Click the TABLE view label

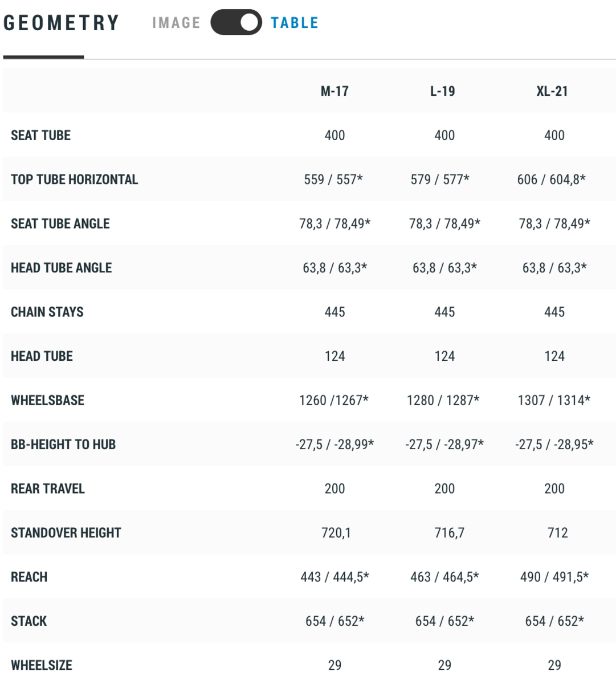(x=294, y=23)
